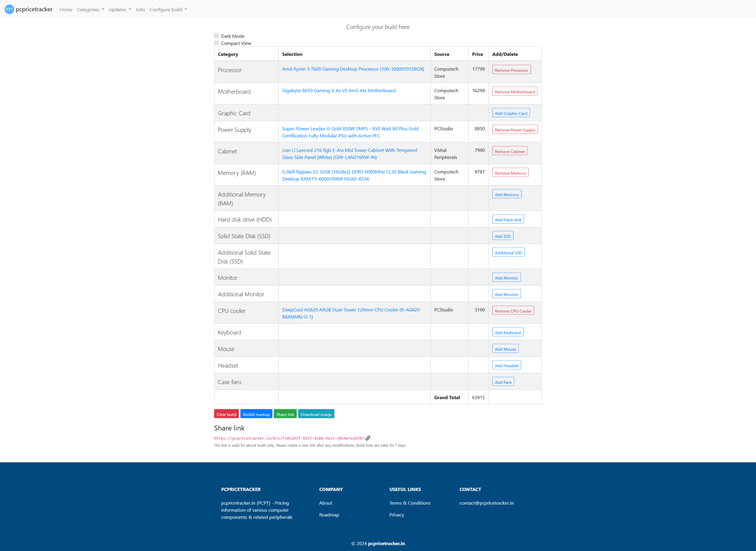The image size is (756, 551).
Task: Add Monitor in the Monitor row
Action: click(507, 277)
